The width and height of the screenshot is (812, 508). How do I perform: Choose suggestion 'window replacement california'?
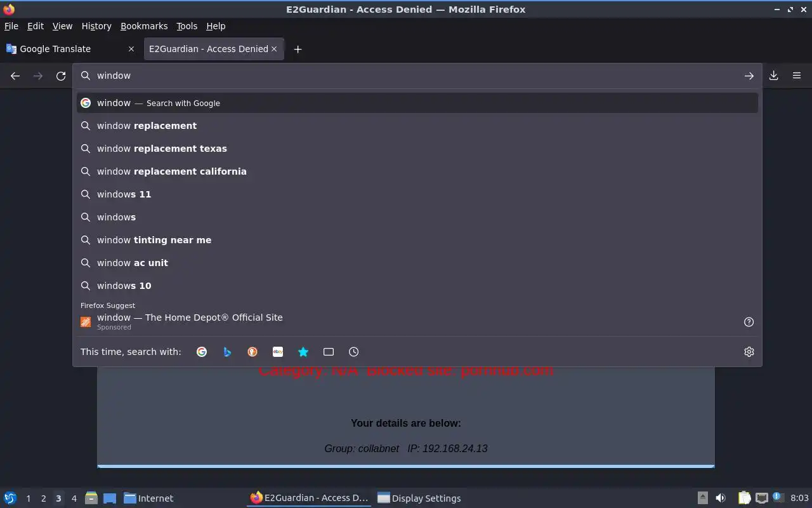(417, 171)
